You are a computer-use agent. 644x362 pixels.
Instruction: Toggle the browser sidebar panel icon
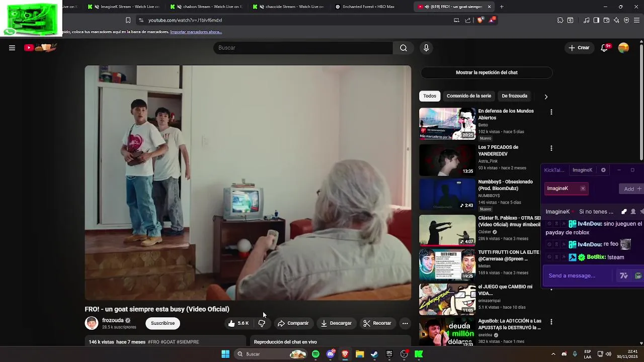596,20
